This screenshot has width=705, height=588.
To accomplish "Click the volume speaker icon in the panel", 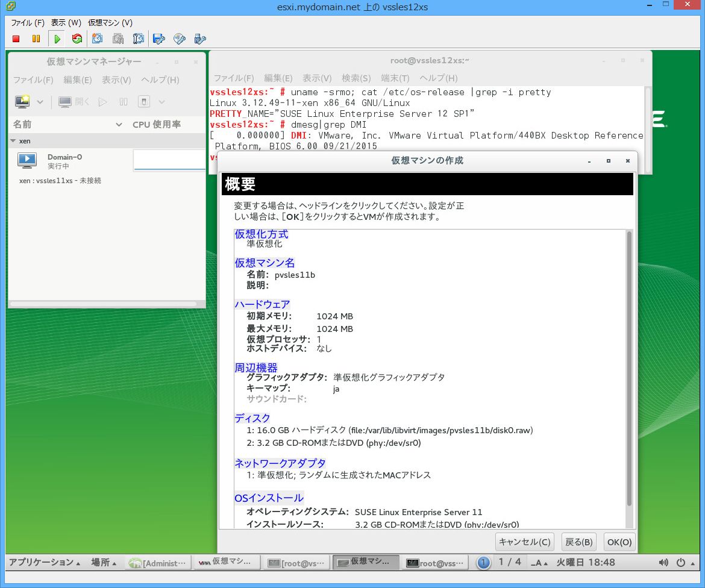I will point(663,562).
